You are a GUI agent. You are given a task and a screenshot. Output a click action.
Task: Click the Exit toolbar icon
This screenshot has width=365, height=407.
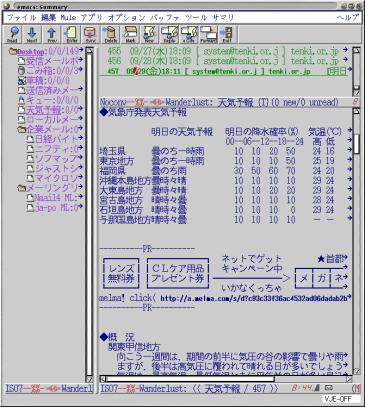coord(228,34)
